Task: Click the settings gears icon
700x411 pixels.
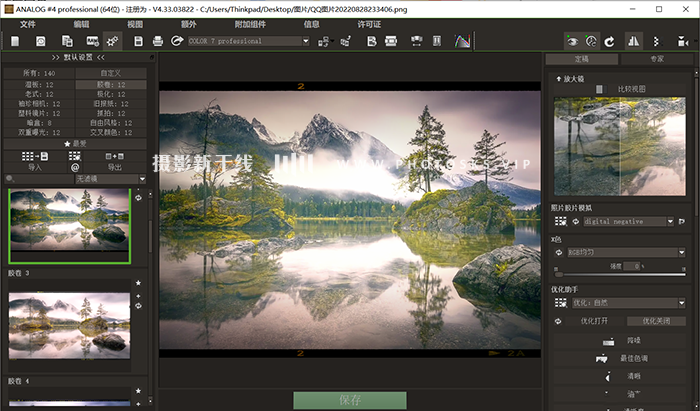Action: (x=112, y=42)
